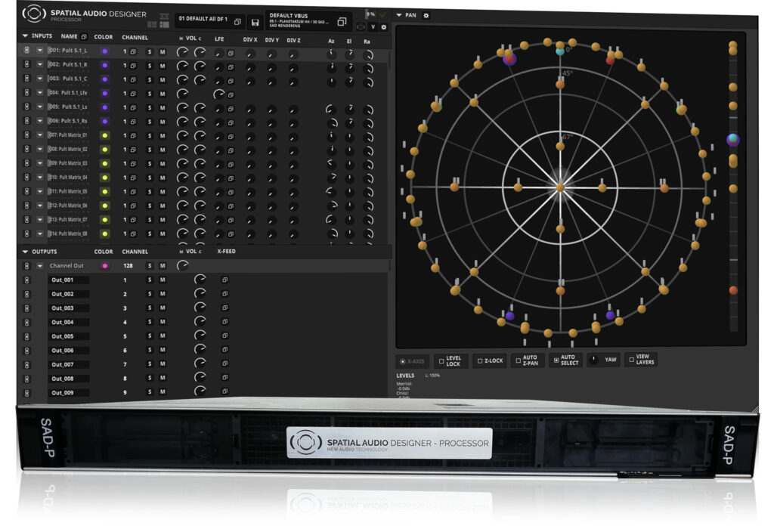Enable the VIEW LAYERS checkbox

tap(631, 360)
